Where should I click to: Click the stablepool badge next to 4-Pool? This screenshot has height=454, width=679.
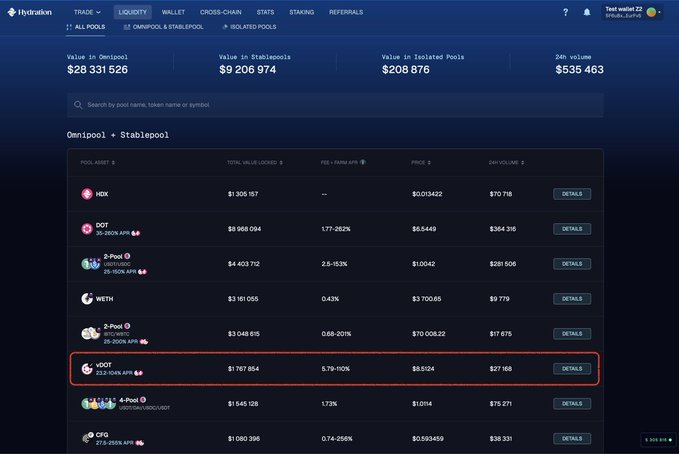pyautogui.click(x=143, y=400)
